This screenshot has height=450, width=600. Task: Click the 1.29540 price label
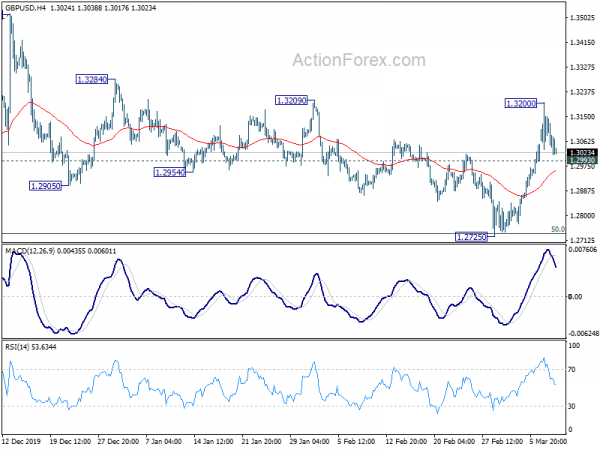(170, 173)
